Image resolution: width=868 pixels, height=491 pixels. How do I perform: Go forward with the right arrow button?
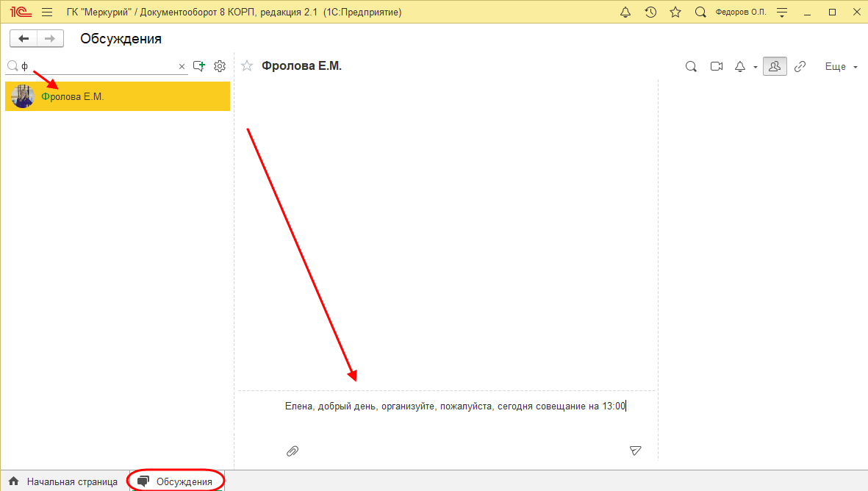point(51,39)
